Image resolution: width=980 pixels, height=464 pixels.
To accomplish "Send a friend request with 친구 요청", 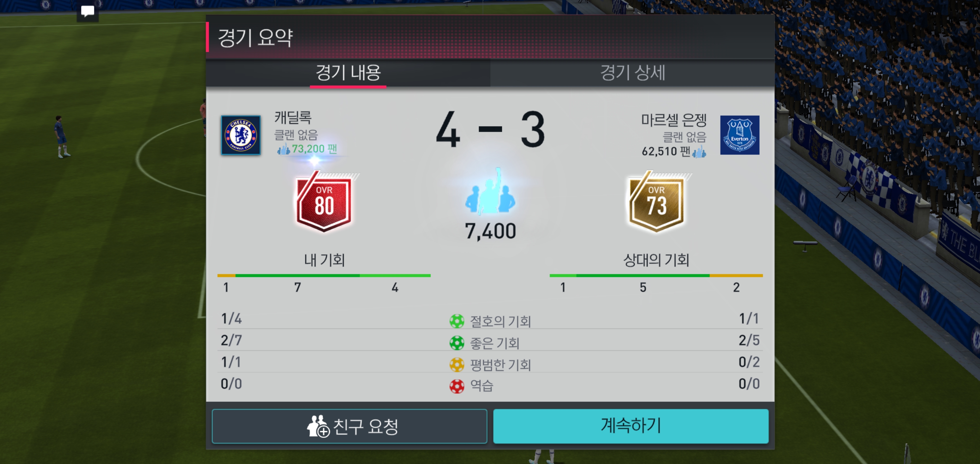I will (349, 426).
